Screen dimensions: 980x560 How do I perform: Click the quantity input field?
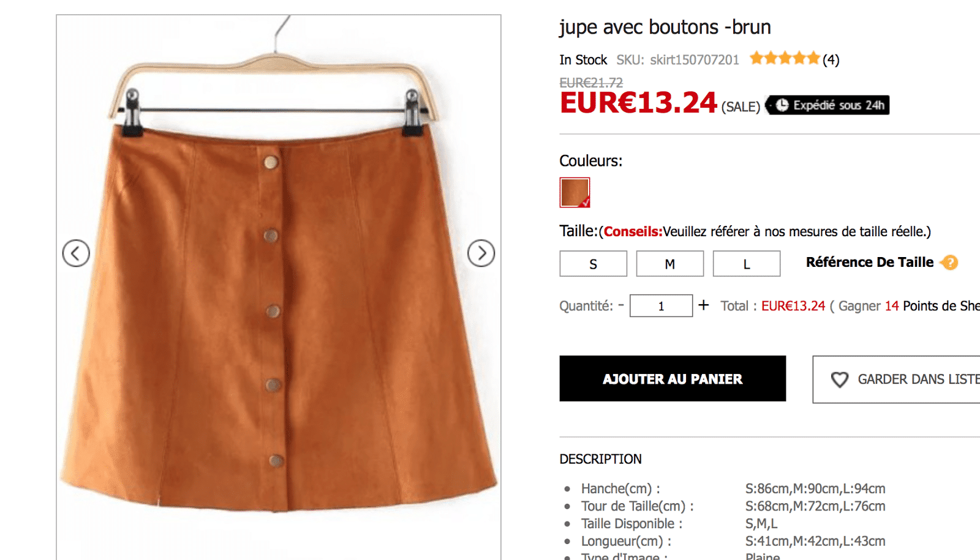pyautogui.click(x=661, y=305)
